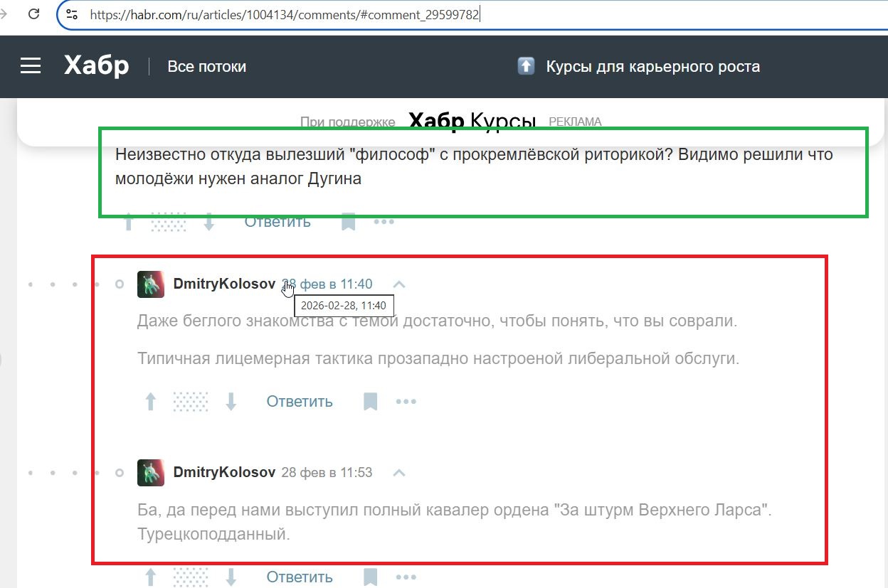Open Курсы для карьерного роста link

(652, 67)
